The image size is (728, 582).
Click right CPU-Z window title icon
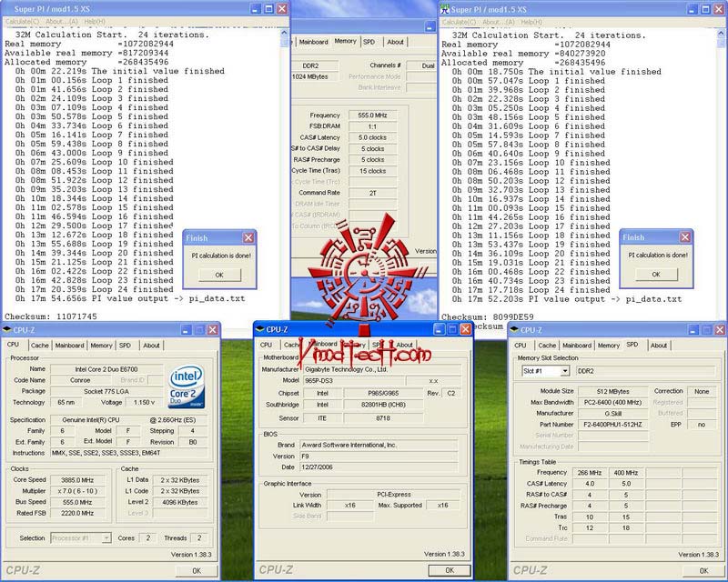tap(514, 329)
